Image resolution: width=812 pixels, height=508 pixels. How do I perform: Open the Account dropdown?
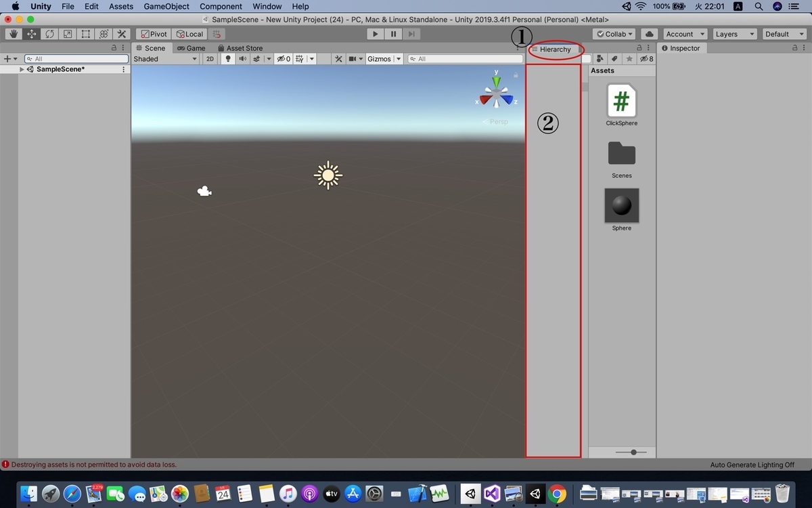pyautogui.click(x=685, y=34)
